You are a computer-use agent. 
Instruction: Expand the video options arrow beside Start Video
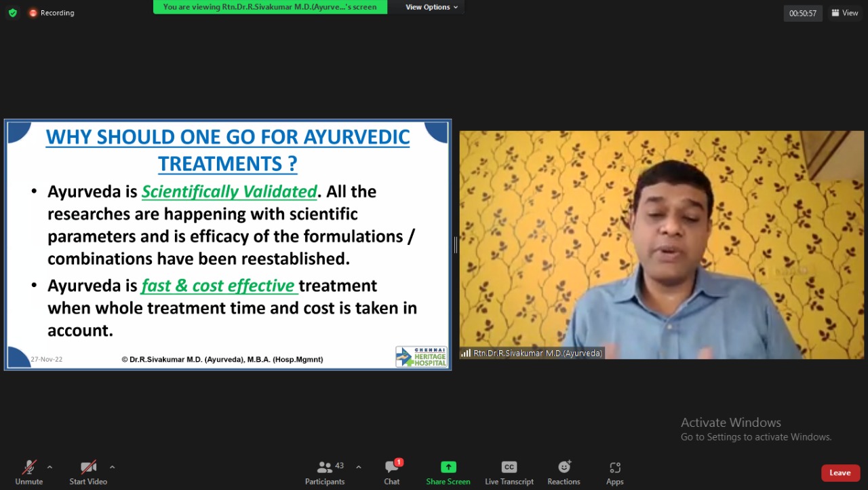click(112, 467)
